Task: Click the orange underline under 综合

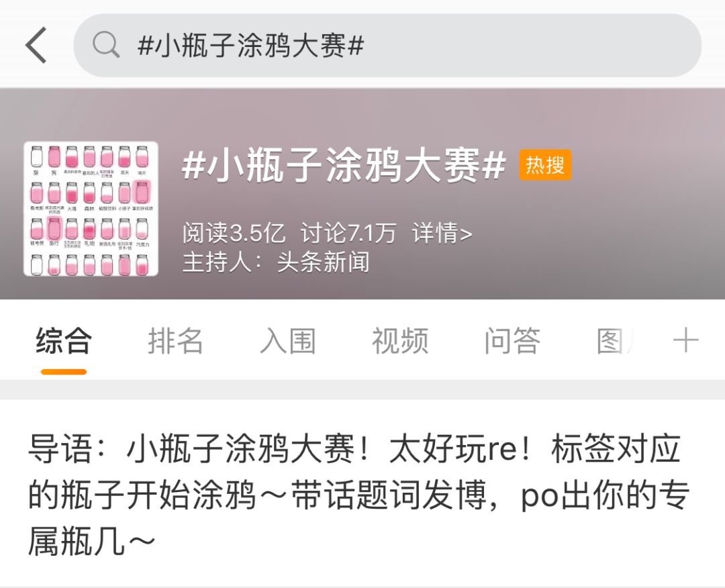Action: (x=64, y=372)
